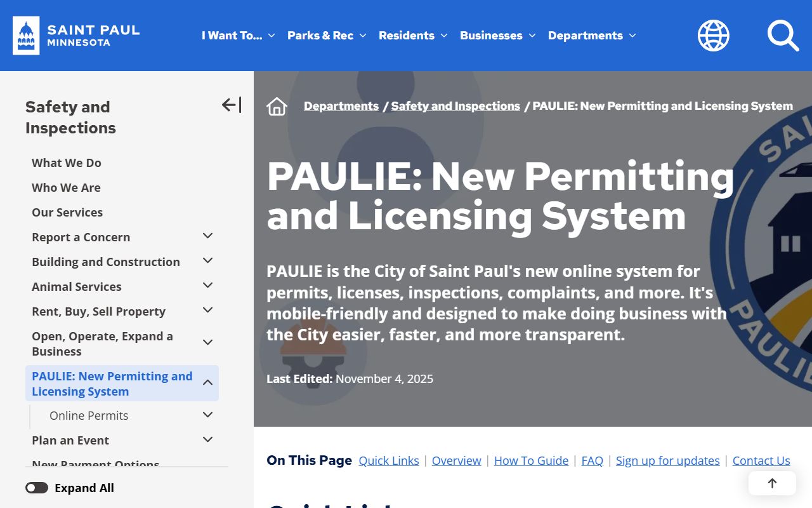The width and height of the screenshot is (812, 508).
Task: Click the Departments breadcrumb link
Action: [341, 106]
